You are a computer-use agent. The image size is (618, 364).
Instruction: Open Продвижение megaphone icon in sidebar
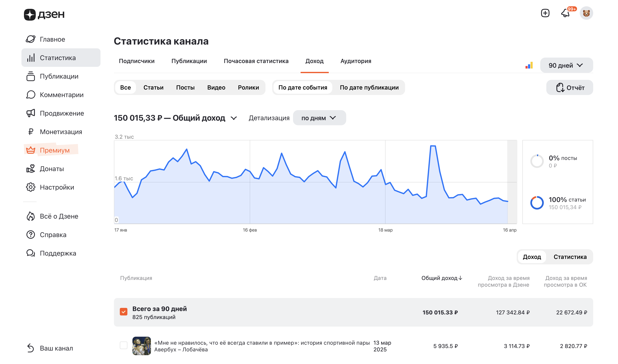click(31, 113)
